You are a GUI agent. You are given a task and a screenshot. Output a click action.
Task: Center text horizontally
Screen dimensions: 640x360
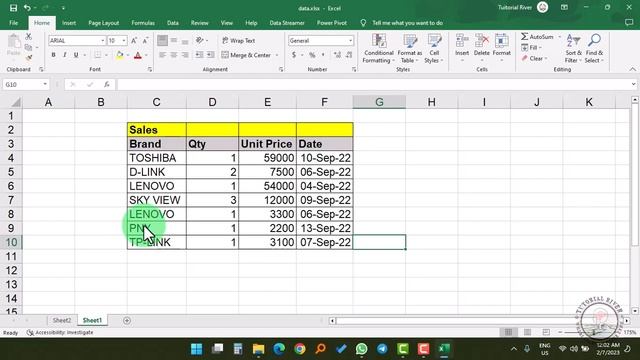[174, 55]
